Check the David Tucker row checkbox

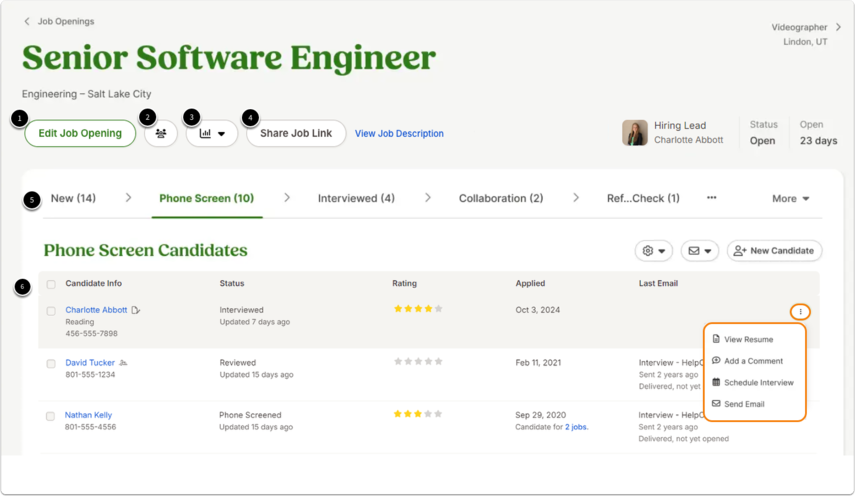[x=51, y=364]
